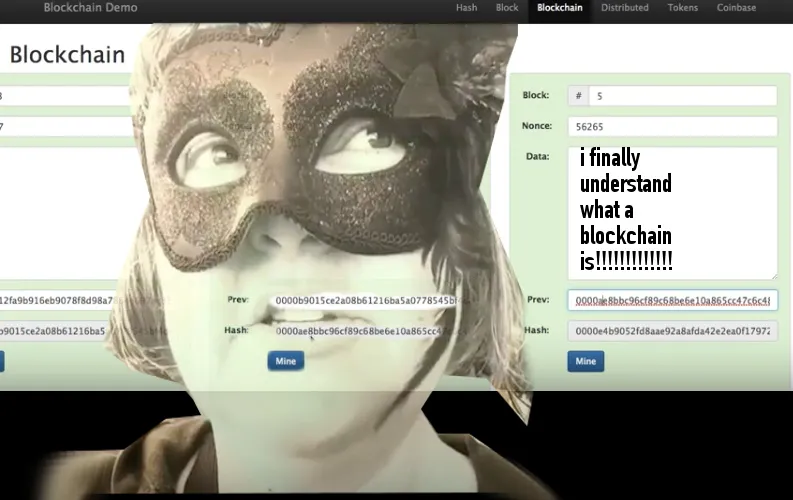Open the Tokens tab
The width and height of the screenshot is (793, 500).
[682, 8]
